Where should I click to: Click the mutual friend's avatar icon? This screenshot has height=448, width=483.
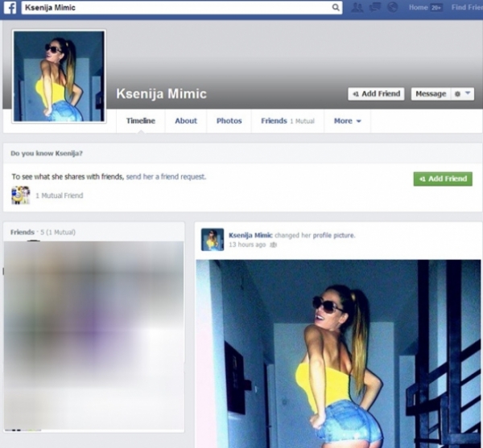(x=21, y=195)
